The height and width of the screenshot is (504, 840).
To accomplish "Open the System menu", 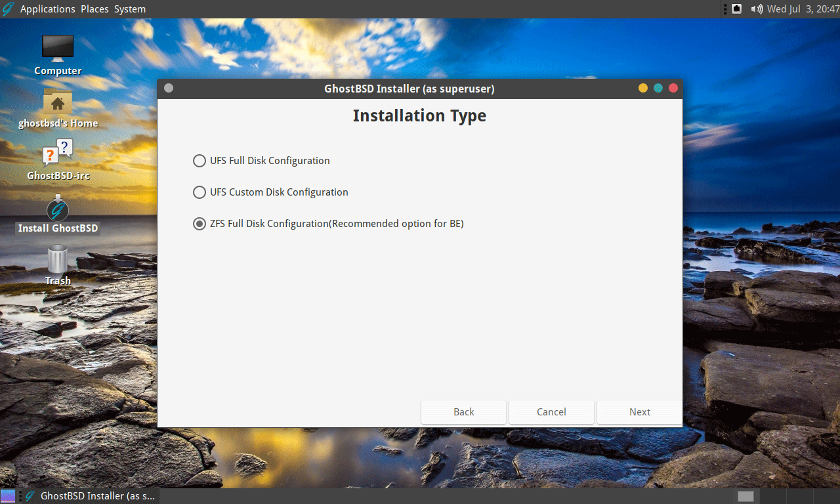I will coord(130,9).
